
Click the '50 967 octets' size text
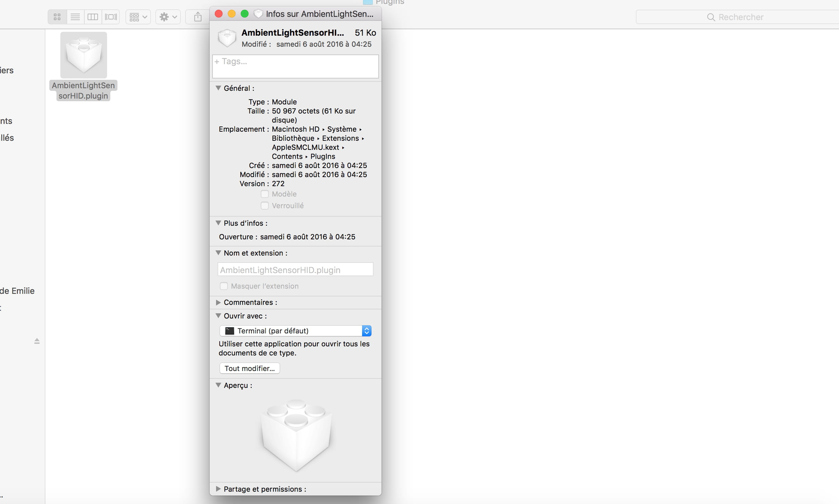coord(296,111)
